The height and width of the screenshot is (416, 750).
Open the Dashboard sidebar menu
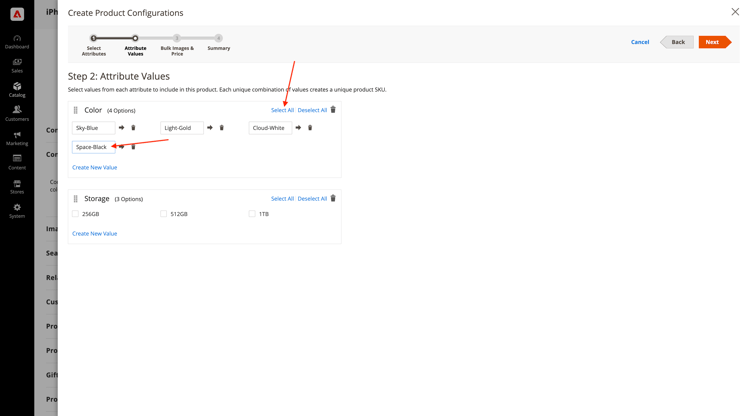coord(17,42)
